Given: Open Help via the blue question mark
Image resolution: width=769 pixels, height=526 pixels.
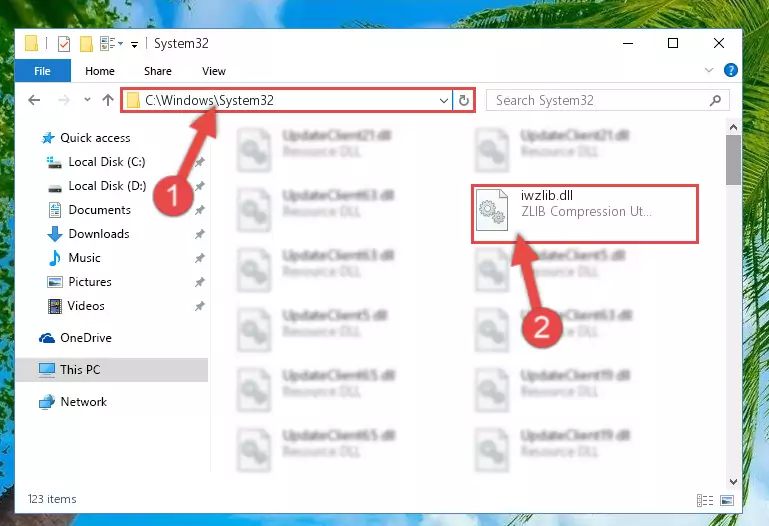Looking at the screenshot, I should click(x=730, y=70).
